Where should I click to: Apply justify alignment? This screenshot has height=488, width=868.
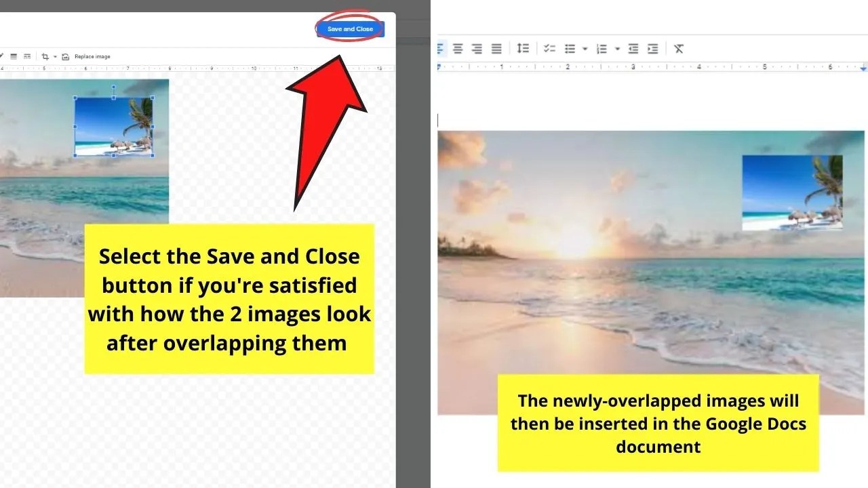click(x=496, y=48)
